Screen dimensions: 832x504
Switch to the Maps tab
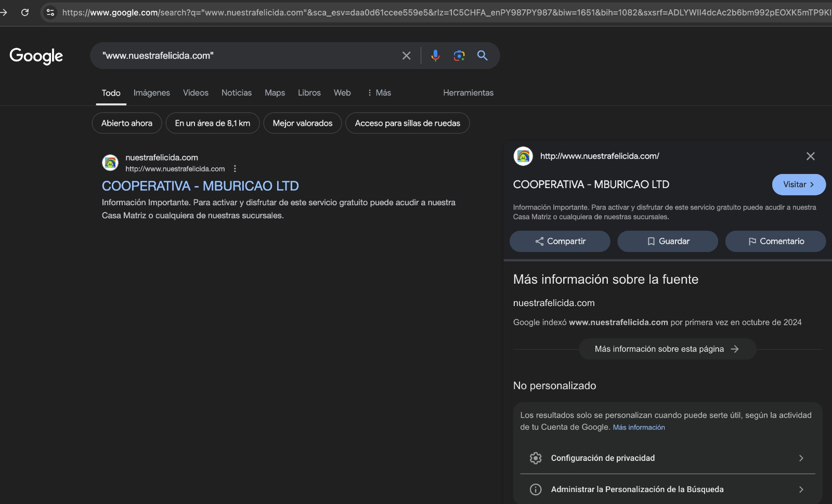point(275,92)
